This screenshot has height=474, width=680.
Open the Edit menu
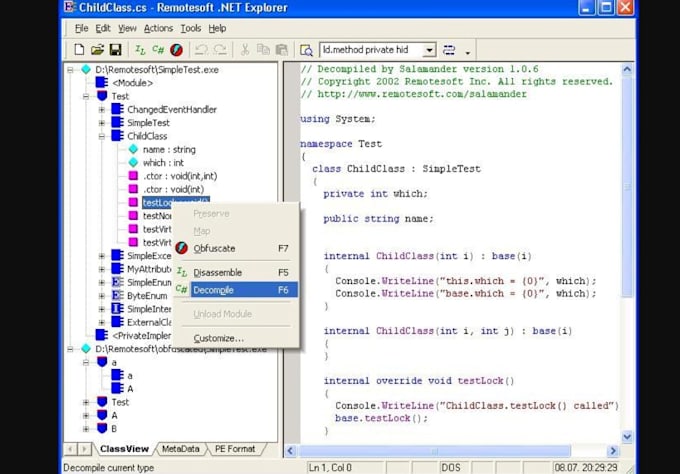(103, 28)
